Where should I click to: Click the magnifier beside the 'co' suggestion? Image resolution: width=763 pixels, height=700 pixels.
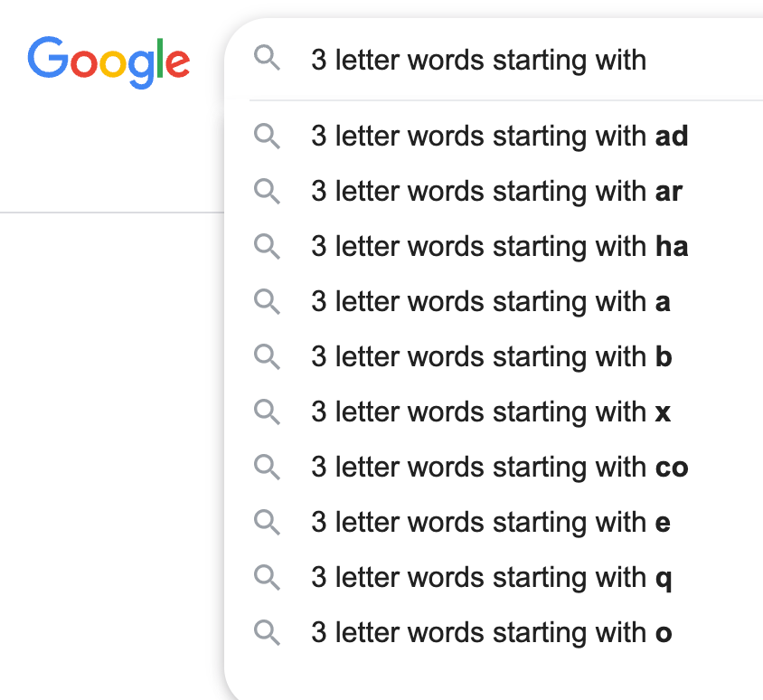pyautogui.click(x=267, y=468)
